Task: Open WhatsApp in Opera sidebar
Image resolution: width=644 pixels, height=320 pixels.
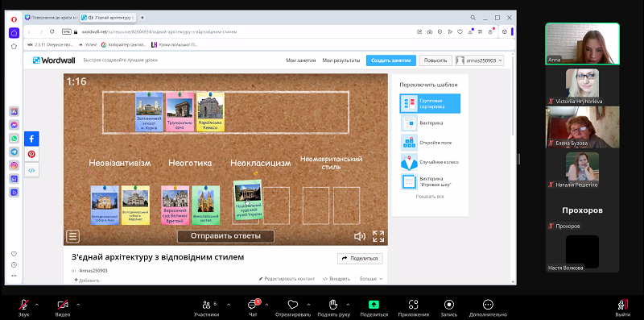Action: pyautogui.click(x=14, y=139)
